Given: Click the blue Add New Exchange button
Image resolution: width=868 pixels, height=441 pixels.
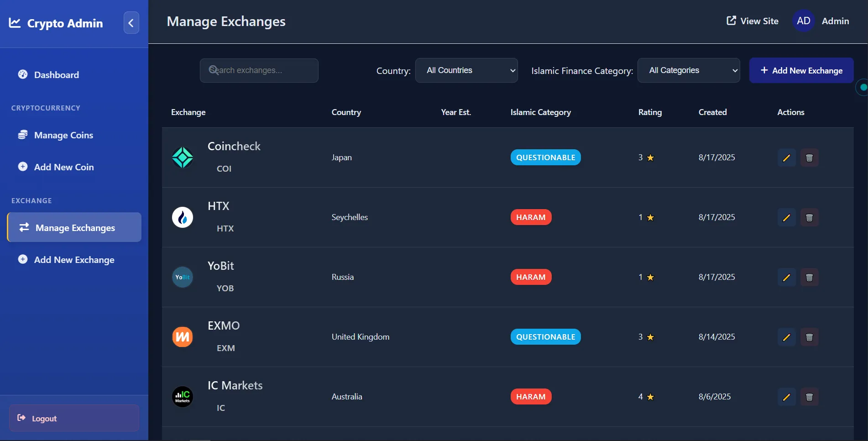Looking at the screenshot, I should point(801,70).
